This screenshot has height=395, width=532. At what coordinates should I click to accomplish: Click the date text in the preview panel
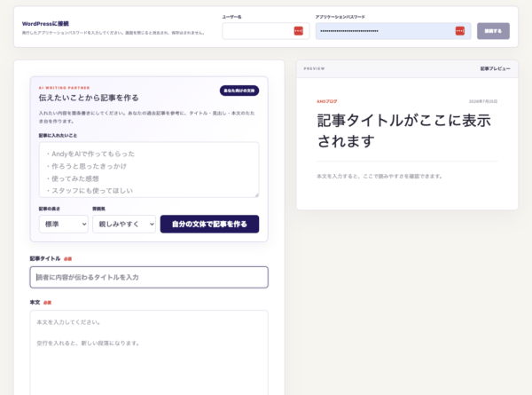point(483,101)
